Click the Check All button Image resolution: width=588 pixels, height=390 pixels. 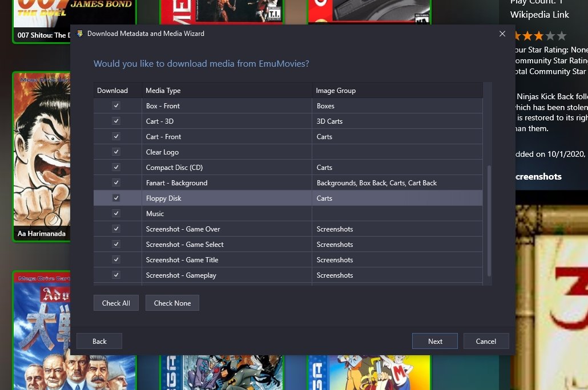pos(116,303)
